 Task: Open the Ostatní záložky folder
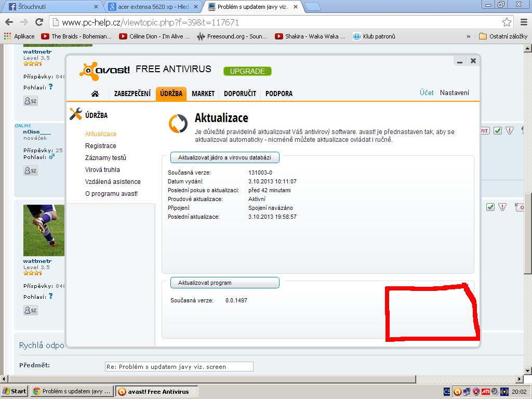[x=503, y=36]
